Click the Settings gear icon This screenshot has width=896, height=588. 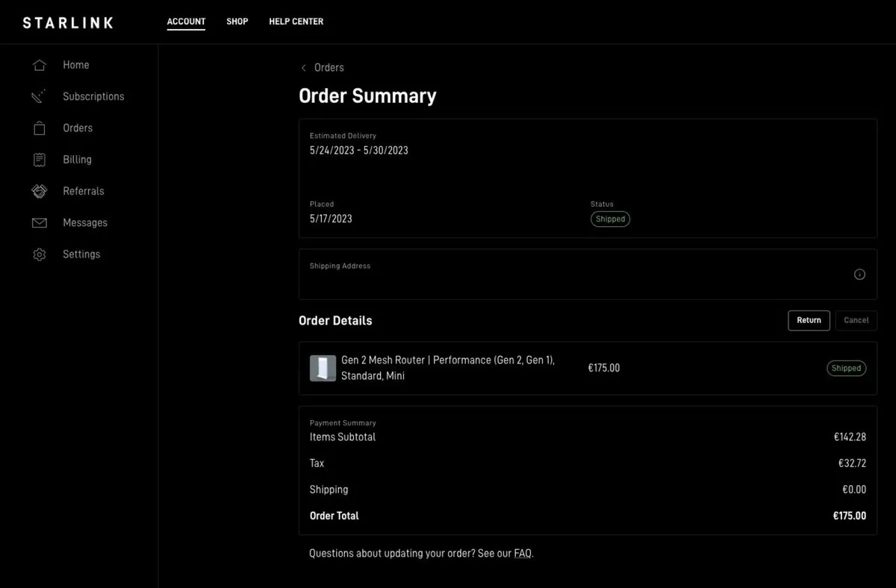40,254
